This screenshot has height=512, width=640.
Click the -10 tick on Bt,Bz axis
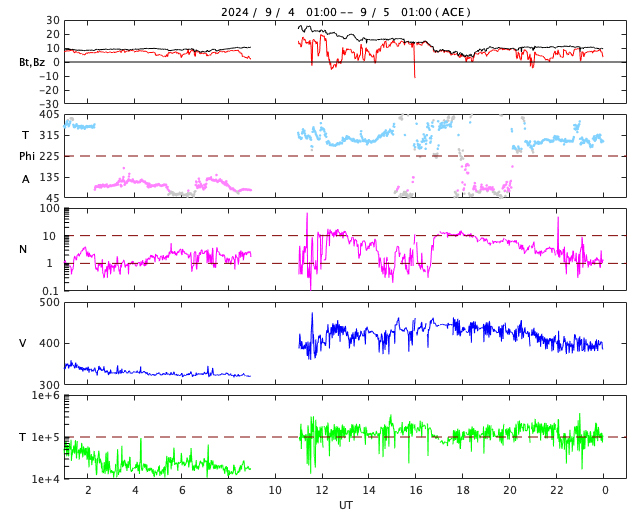[x=49, y=76]
